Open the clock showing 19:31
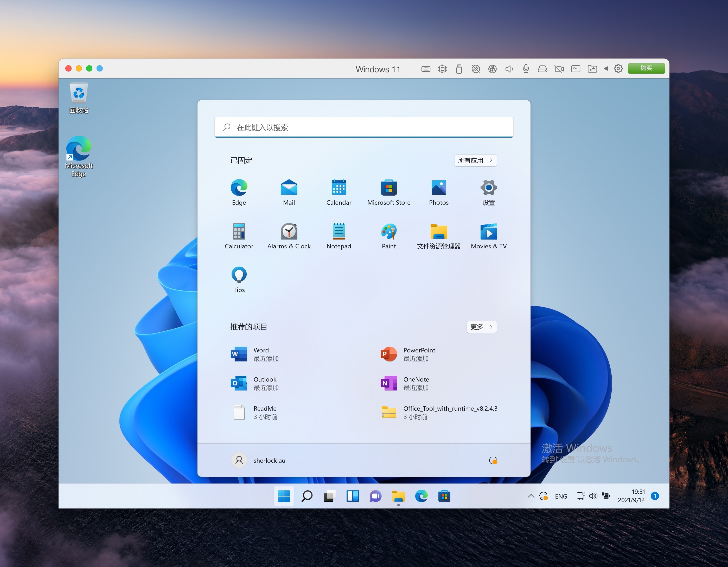 [x=631, y=496]
